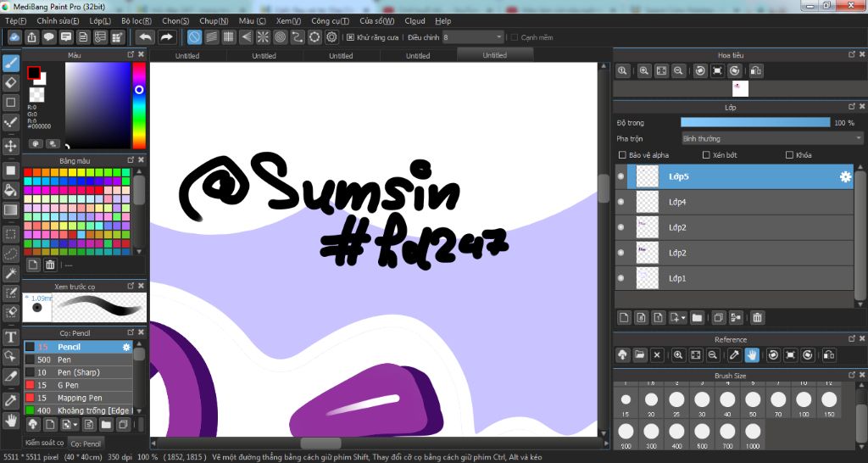The image size is (868, 463).
Task: Select the rectangular Select tool
Action: [10, 234]
